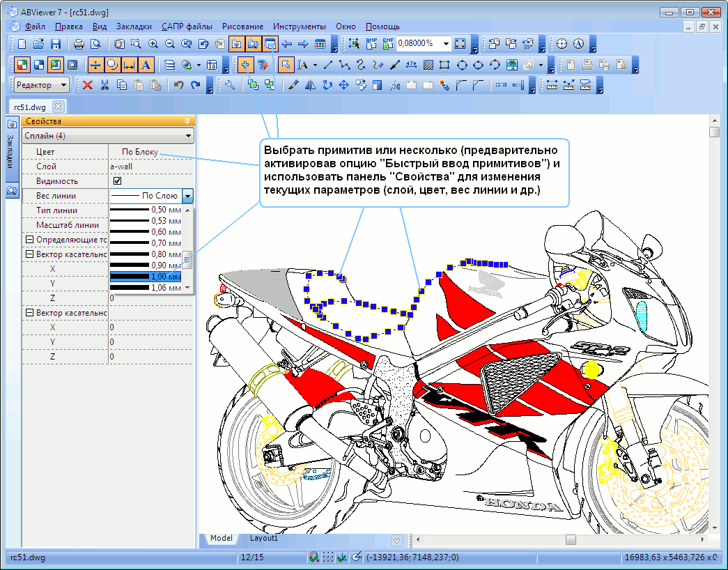The width and height of the screenshot is (728, 570).
Task: Open the Правка menu
Action: tap(69, 26)
